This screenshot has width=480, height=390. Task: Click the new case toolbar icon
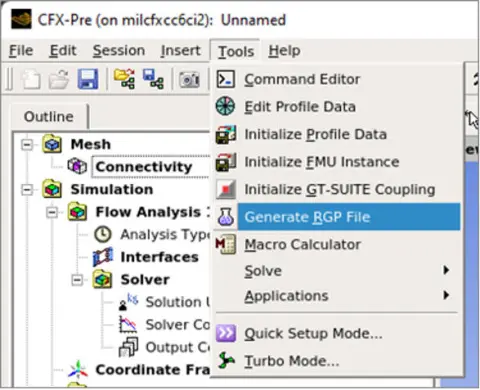pyautogui.click(x=31, y=79)
